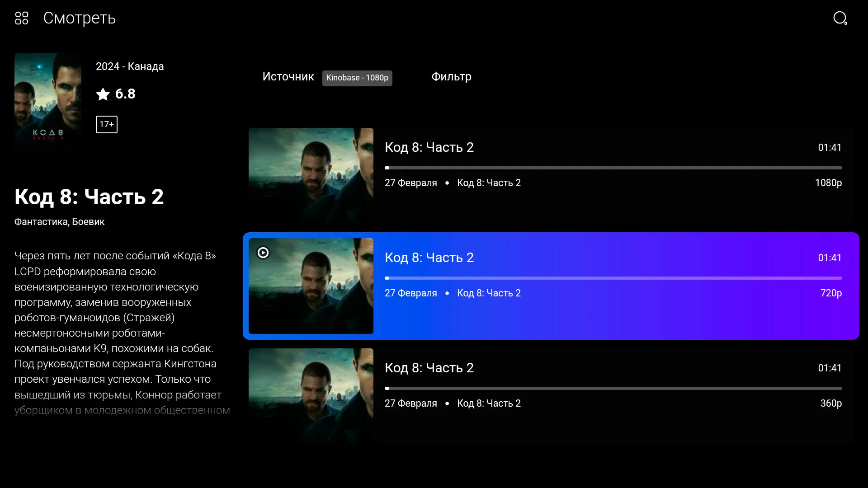The height and width of the screenshot is (488, 868).
Task: Click the progress bar of the 720p entry
Action: click(613, 278)
